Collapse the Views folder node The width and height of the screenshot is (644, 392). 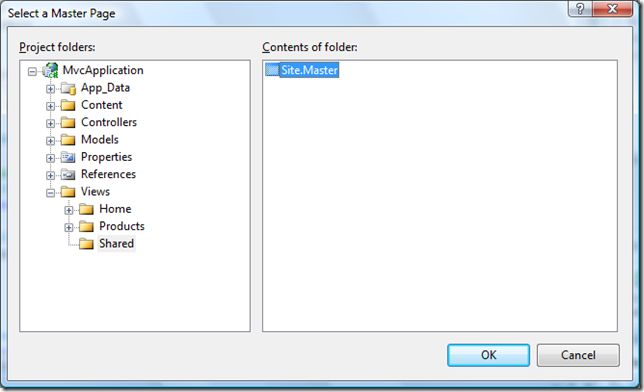pyautogui.click(x=50, y=193)
